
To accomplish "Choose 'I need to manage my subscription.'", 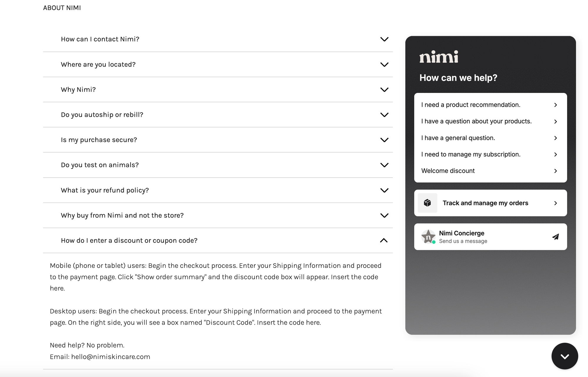I will (471, 154).
